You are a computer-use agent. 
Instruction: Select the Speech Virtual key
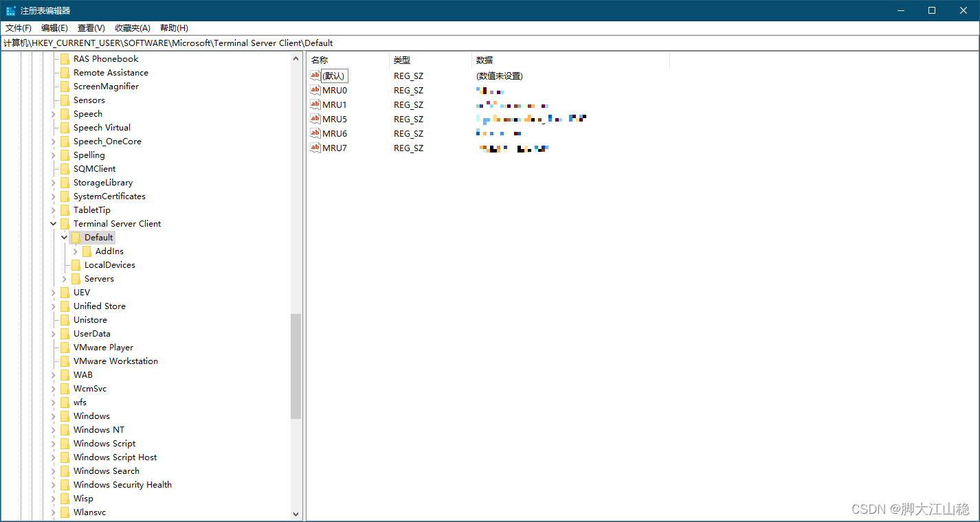[102, 128]
